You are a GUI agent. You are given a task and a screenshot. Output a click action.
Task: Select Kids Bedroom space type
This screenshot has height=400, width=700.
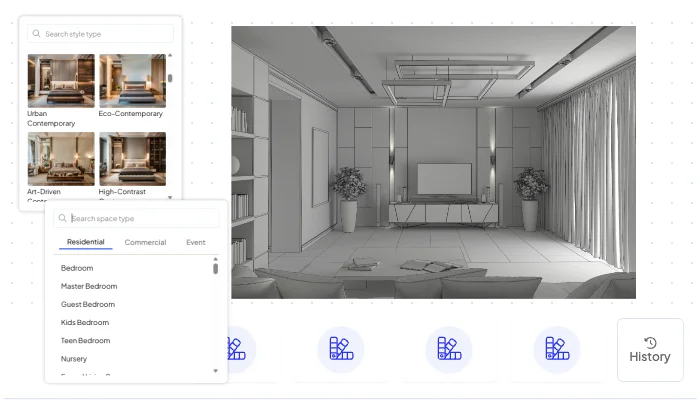85,322
